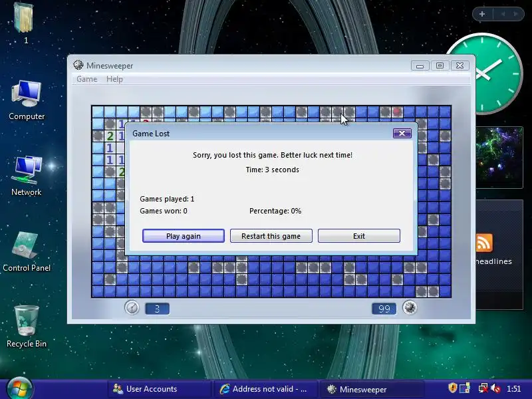Select the folder named 1 on desktop
The width and height of the screenshot is (532, 399).
click(x=25, y=23)
